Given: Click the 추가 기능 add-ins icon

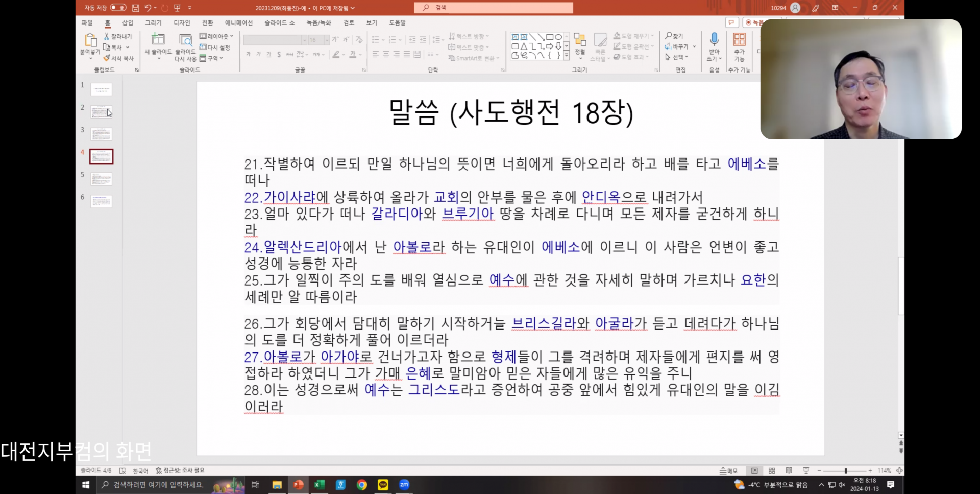Looking at the screenshot, I should (x=739, y=39).
